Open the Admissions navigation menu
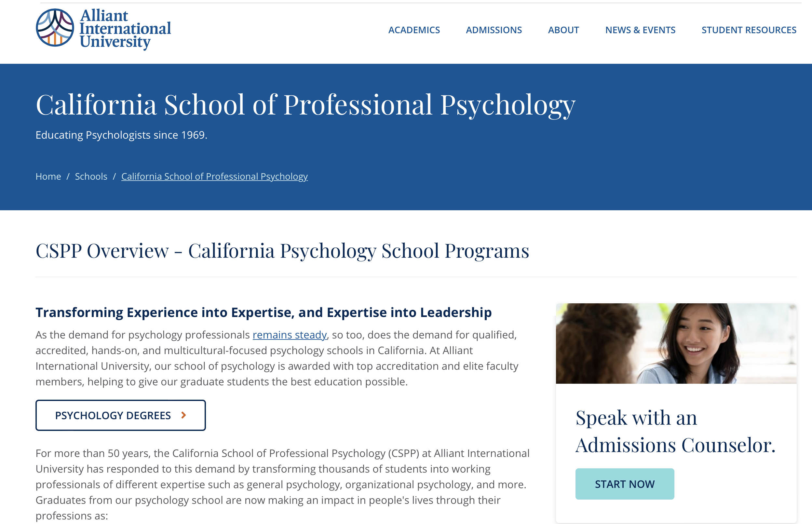812x524 pixels. pos(494,30)
